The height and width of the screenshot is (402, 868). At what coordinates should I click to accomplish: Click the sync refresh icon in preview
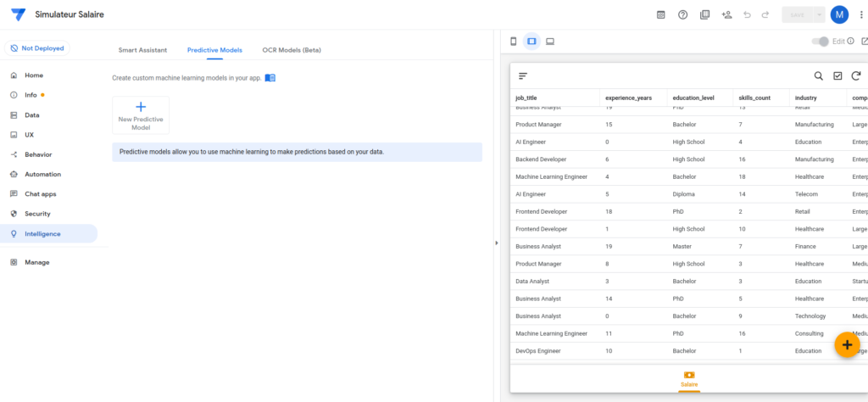coord(856,75)
